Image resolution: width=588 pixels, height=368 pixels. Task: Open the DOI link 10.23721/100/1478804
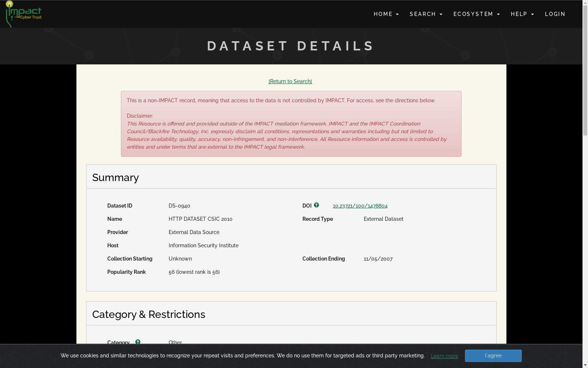[360, 206]
